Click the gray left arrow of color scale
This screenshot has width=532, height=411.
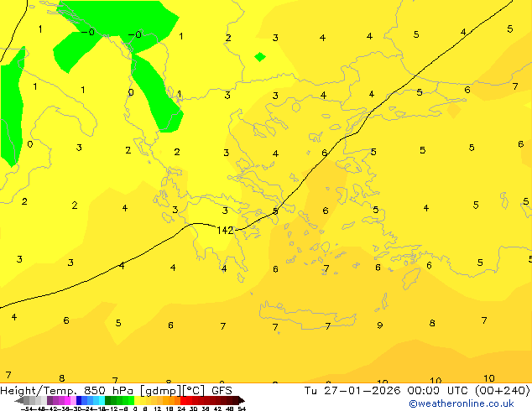(19, 400)
